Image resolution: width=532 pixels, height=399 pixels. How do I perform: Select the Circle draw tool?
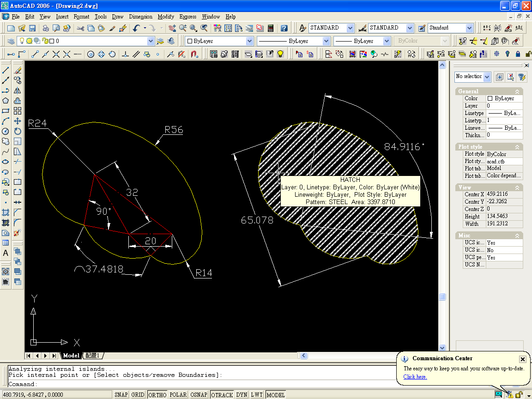pyautogui.click(x=6, y=131)
